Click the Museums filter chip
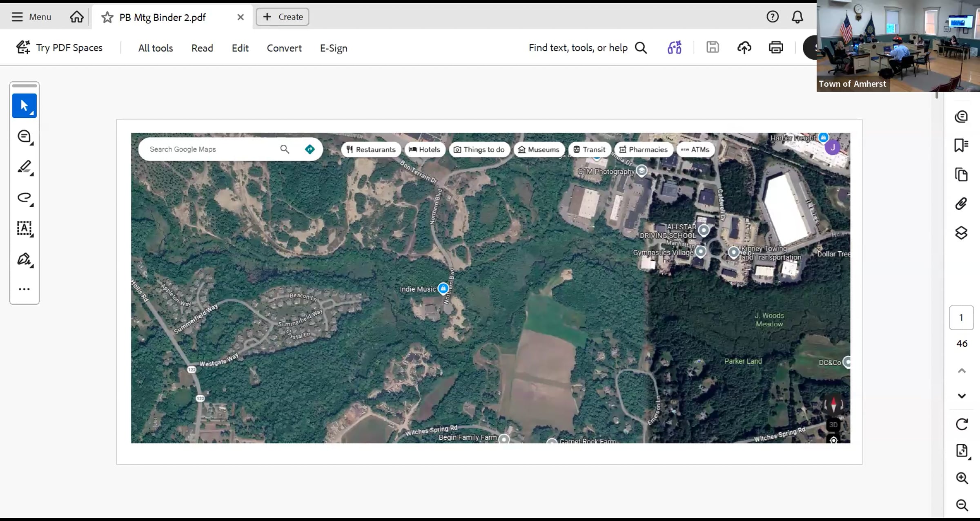This screenshot has width=980, height=521. tap(539, 150)
